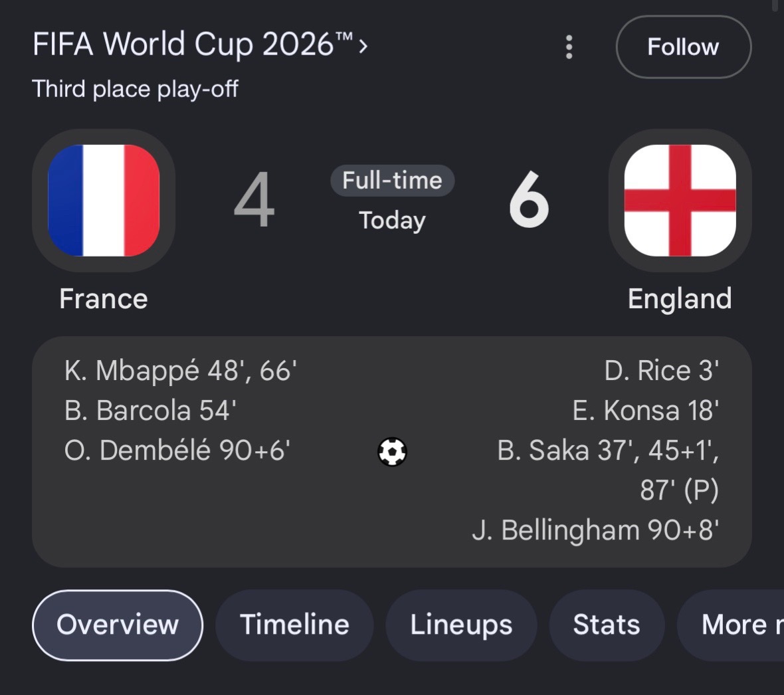Click J. Bellingham 90+8' goal entry
The image size is (784, 695).
point(595,530)
